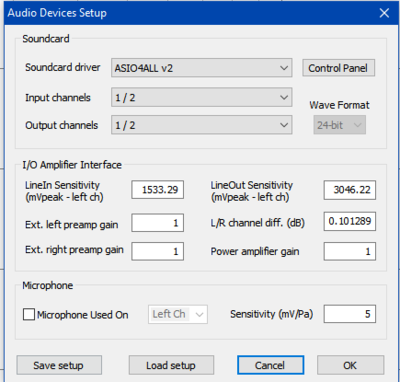Open the ASIO Control Panel

click(x=338, y=68)
